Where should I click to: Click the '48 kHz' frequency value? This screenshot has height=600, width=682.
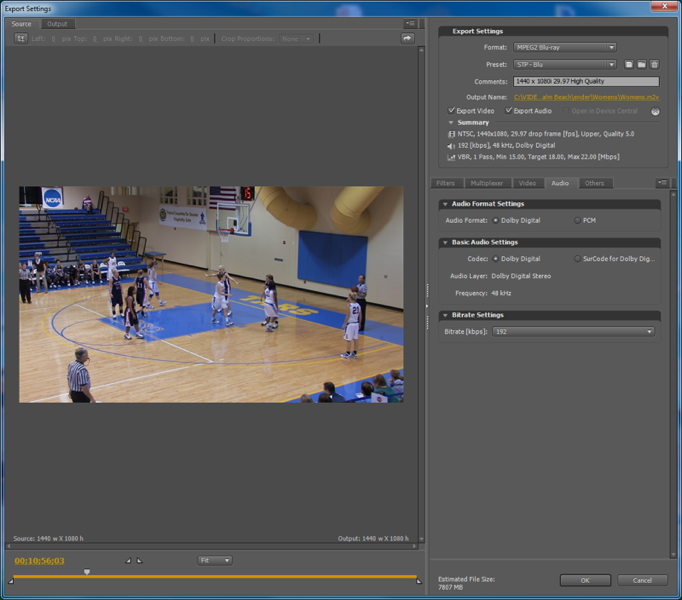coord(501,293)
